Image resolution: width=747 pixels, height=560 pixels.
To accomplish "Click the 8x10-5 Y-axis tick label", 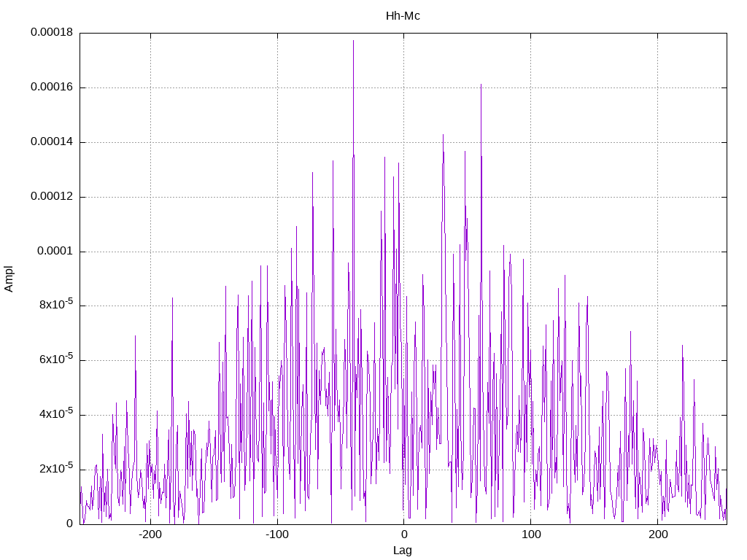I will (56, 304).
